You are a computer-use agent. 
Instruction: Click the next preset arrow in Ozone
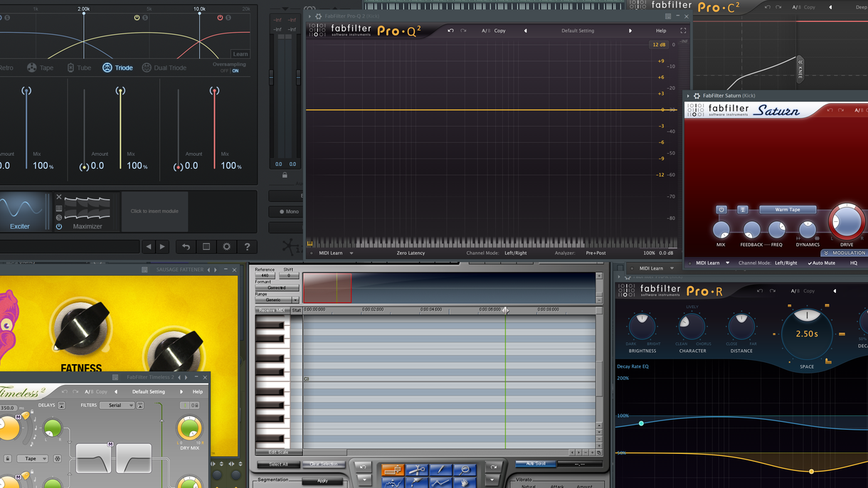coord(162,247)
